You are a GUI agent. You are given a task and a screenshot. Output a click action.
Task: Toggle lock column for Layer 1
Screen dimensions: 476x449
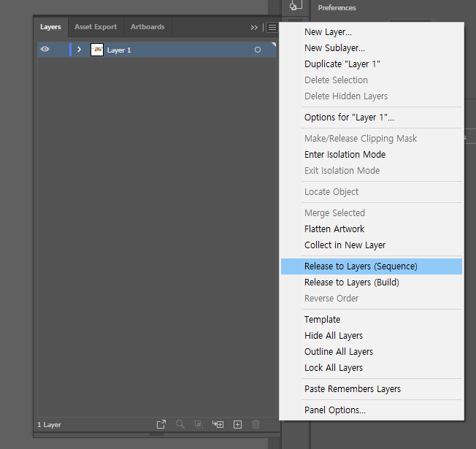click(x=61, y=50)
